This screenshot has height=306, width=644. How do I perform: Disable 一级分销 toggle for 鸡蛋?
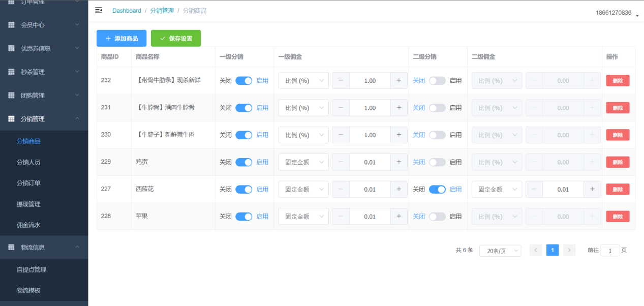coord(244,162)
